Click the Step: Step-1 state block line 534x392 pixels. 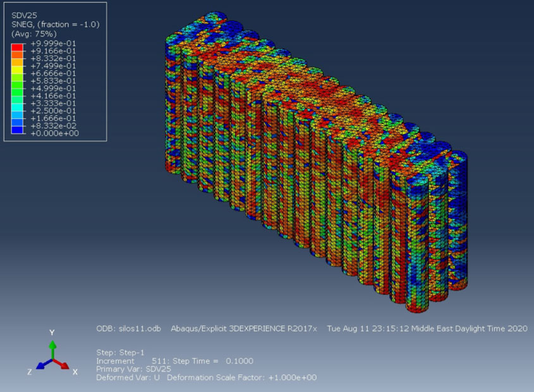[x=120, y=352]
